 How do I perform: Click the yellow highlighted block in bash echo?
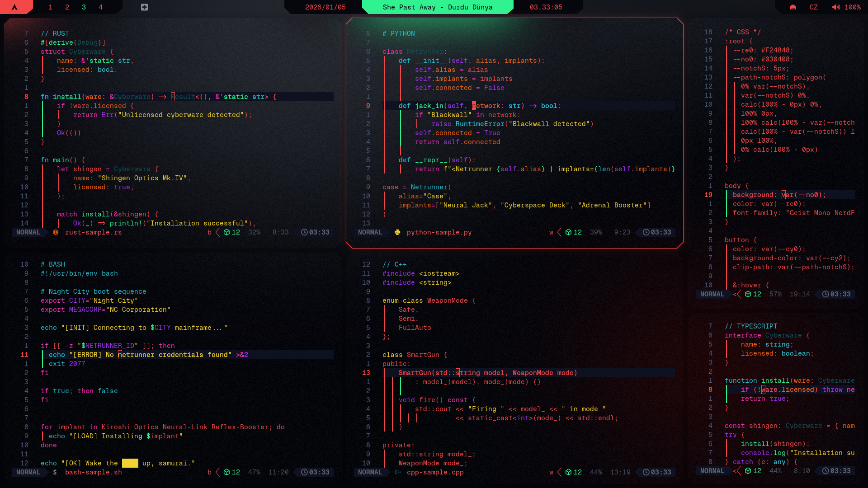pos(130,463)
